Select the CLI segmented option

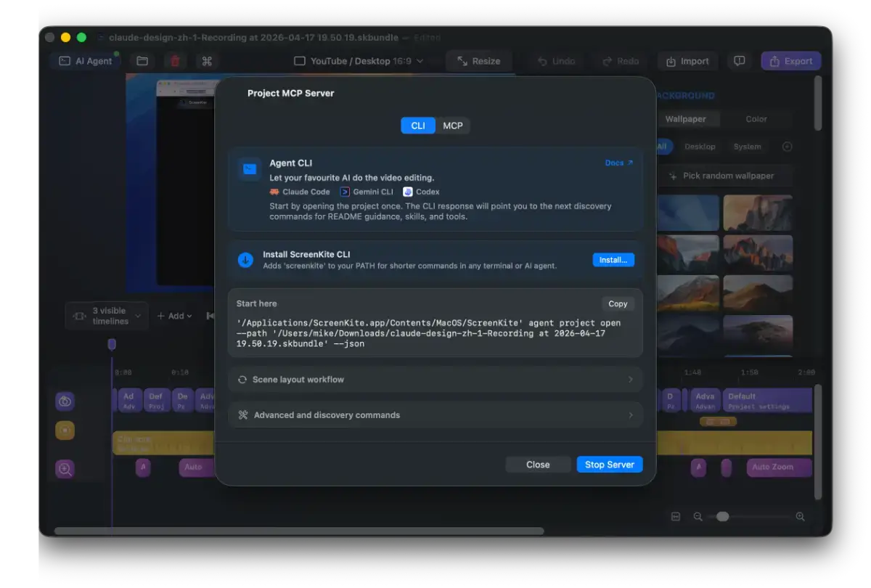coord(418,126)
